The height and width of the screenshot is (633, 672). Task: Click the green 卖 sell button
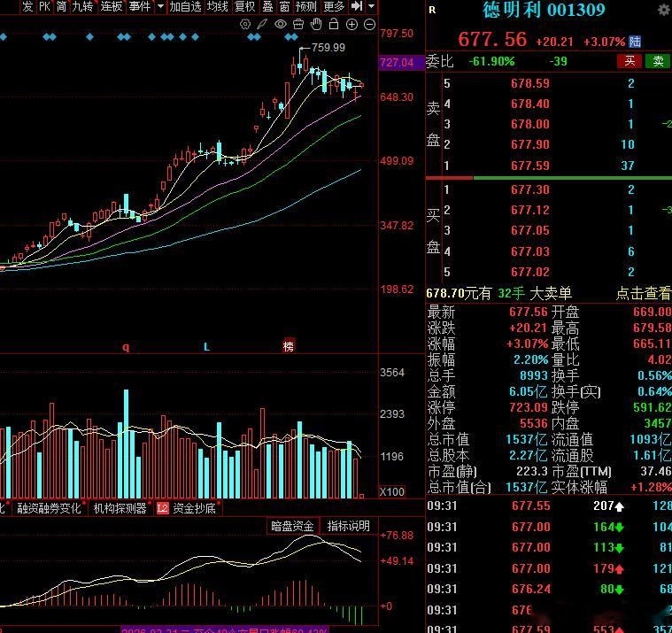coord(658,61)
